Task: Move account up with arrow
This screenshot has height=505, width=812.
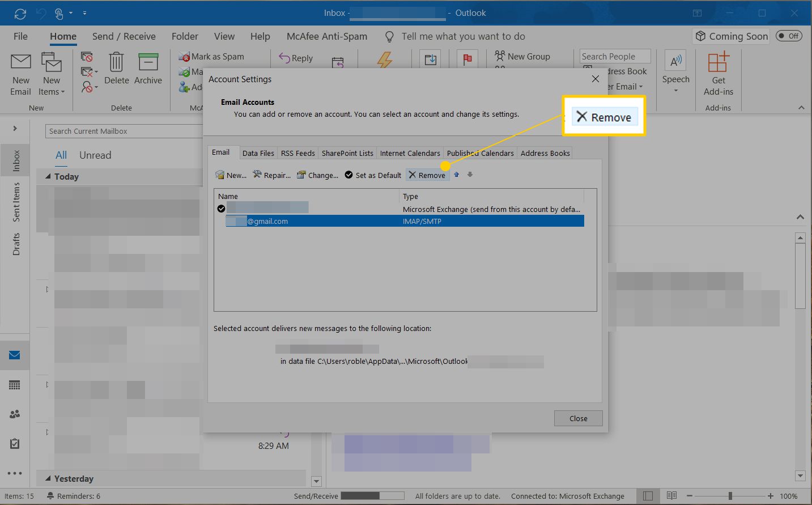Action: tap(457, 175)
